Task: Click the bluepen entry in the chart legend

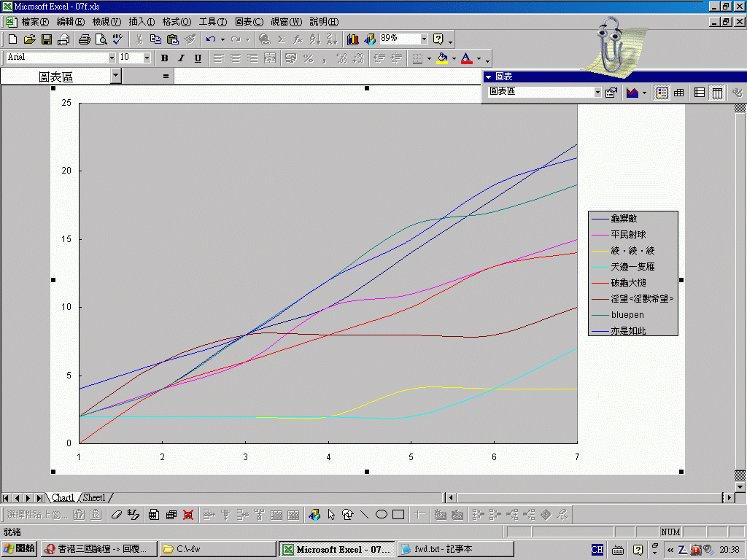Action: point(627,315)
